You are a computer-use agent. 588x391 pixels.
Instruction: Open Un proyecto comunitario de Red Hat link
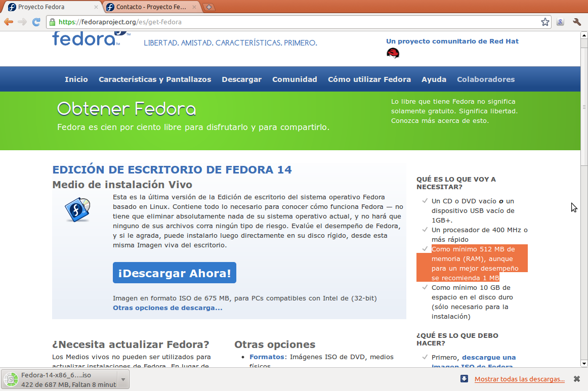tap(452, 41)
